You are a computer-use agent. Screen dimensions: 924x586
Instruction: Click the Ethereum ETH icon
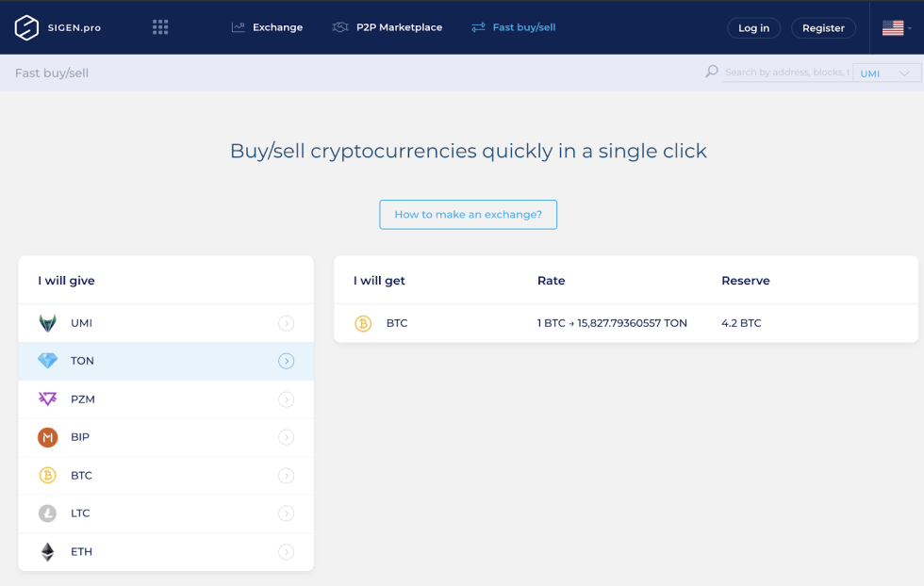(47, 552)
